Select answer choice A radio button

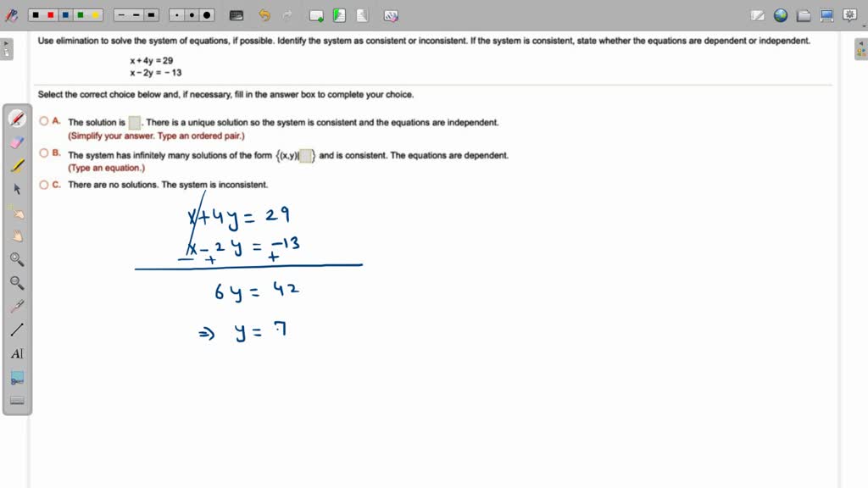pos(42,121)
